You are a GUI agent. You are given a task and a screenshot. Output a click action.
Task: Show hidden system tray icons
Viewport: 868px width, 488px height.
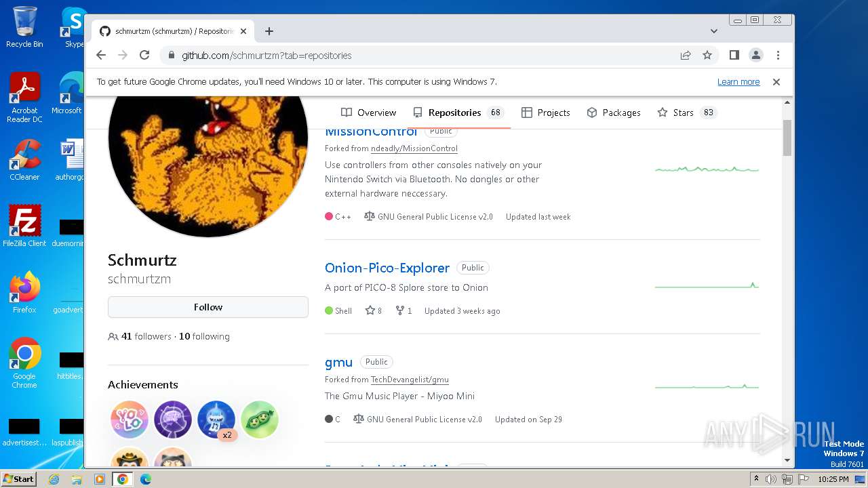[756, 479]
